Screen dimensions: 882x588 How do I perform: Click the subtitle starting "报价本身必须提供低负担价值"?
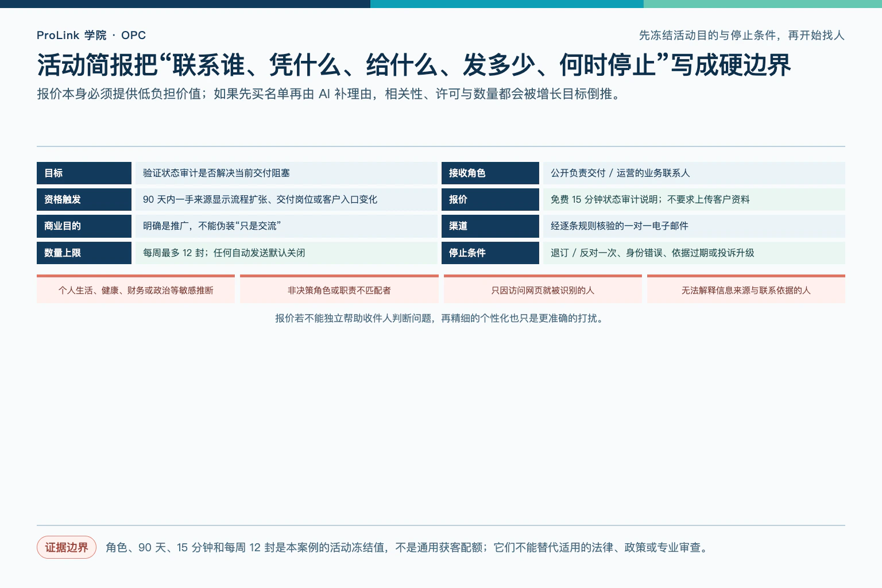[x=330, y=94]
